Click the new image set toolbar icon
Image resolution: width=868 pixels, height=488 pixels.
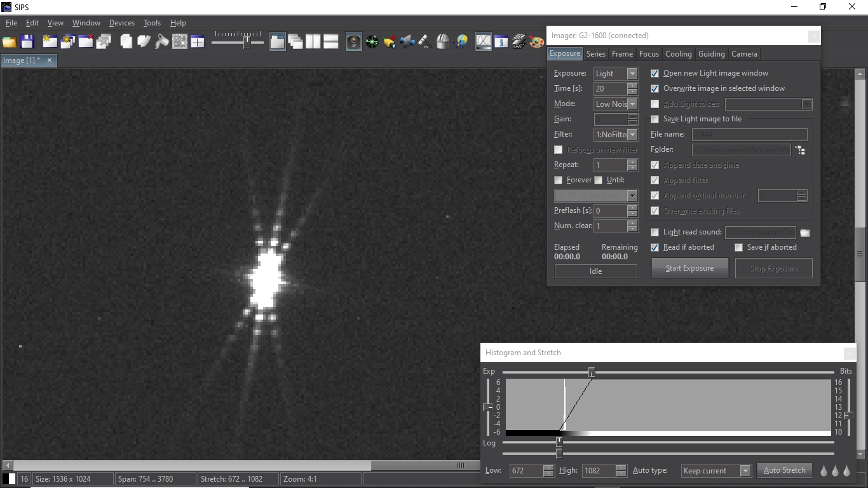pos(67,42)
